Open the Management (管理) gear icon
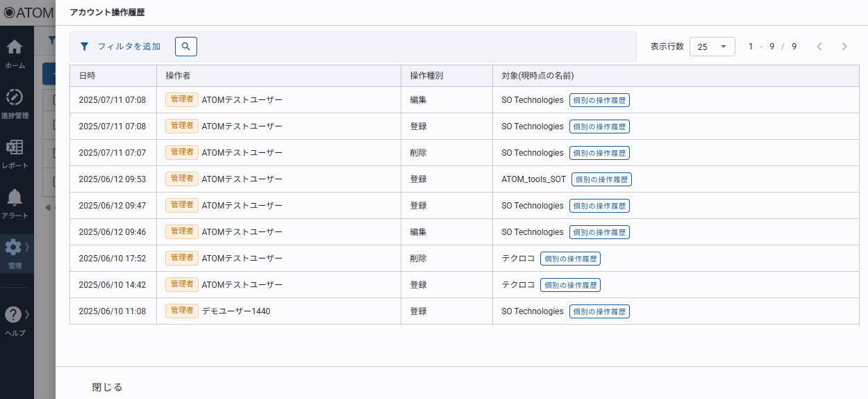The image size is (868, 399). 13,247
